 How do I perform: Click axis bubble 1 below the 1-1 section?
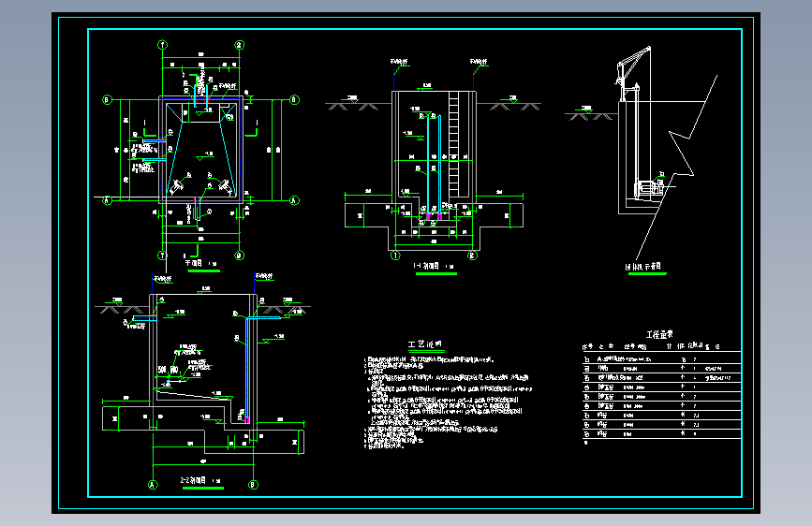395,256
